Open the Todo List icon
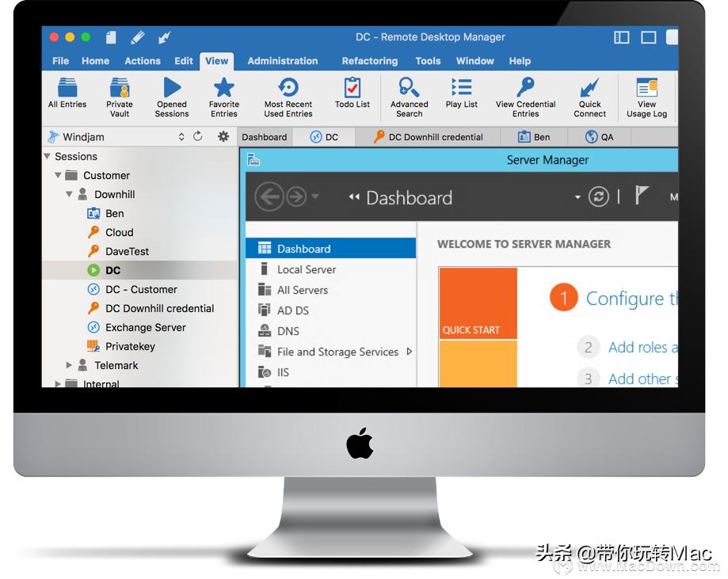Viewport: 728px width, 579px height. [x=353, y=88]
